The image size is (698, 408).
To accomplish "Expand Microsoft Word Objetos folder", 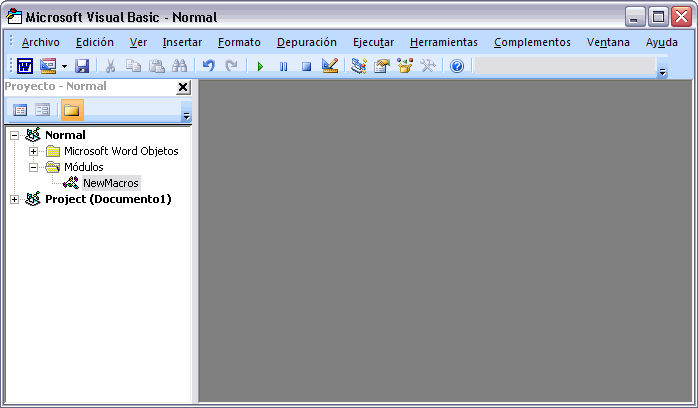I will click(x=33, y=151).
